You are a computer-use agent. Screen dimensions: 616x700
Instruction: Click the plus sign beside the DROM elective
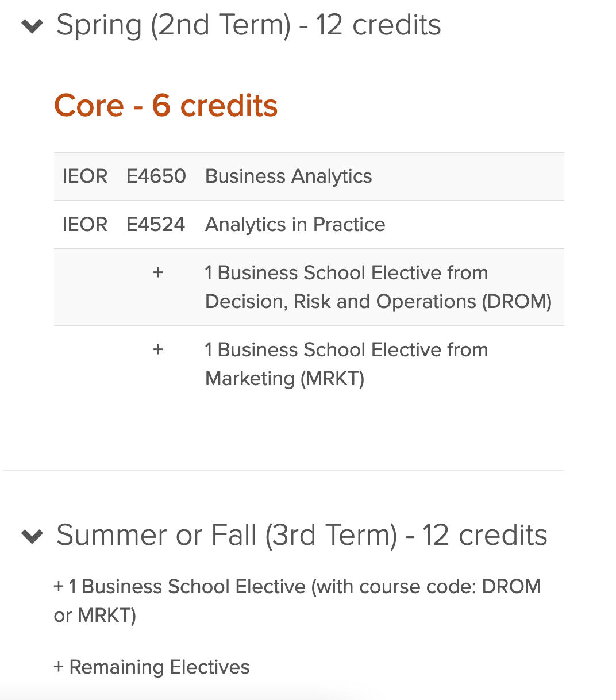point(158,272)
